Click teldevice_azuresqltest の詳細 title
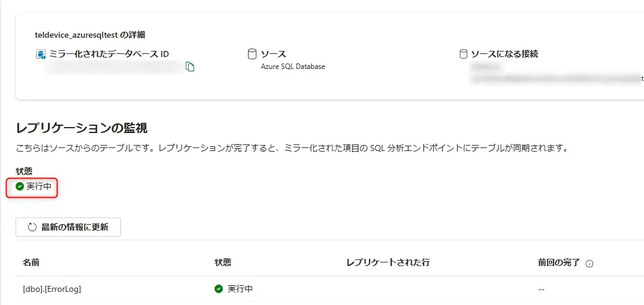 click(90, 35)
